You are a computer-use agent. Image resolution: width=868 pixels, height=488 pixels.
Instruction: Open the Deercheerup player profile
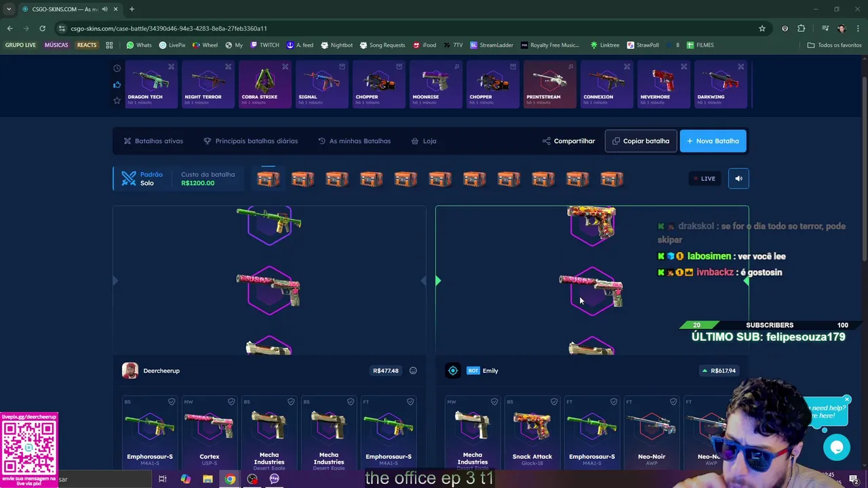point(151,371)
